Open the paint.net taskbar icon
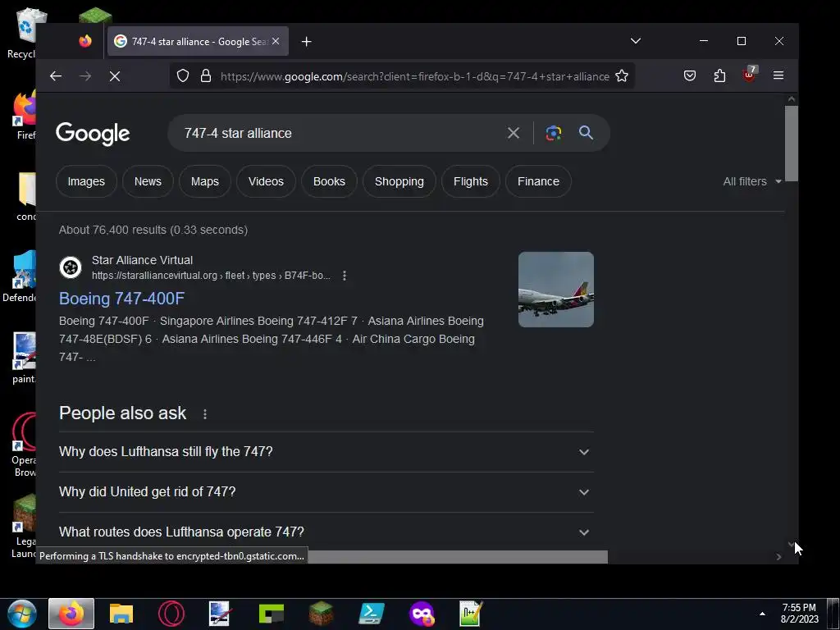The image size is (840, 630). [219, 614]
